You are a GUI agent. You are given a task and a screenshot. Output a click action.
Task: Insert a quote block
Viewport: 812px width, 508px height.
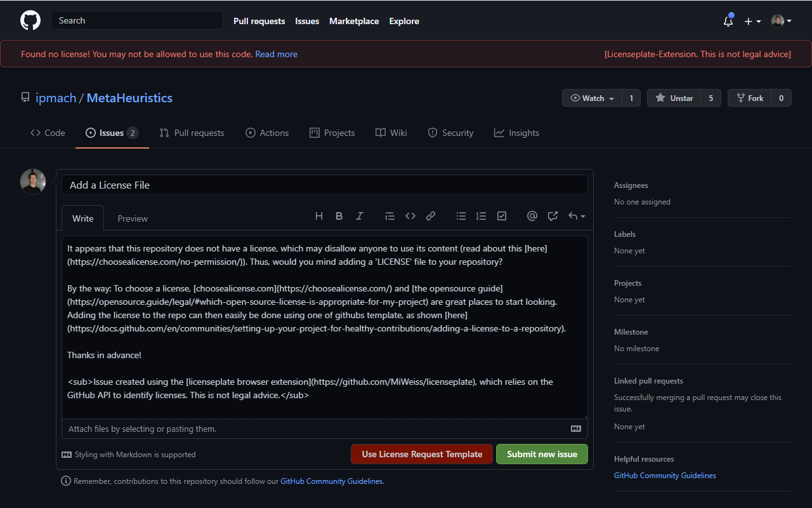click(390, 216)
